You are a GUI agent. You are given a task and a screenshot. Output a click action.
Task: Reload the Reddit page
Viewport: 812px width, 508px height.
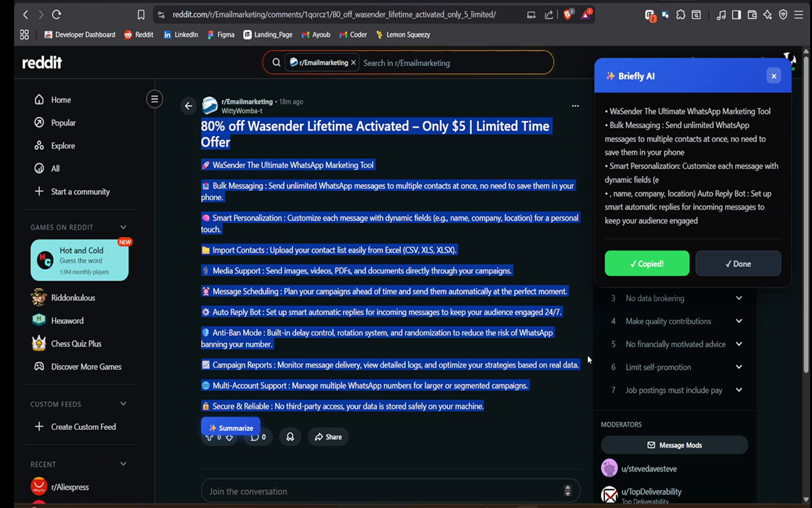[x=56, y=14]
